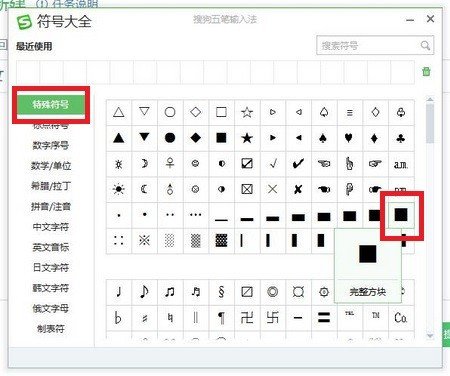450x376 pixels.
Task: Click the symbol list scroll down arrow
Action: [x=430, y=335]
